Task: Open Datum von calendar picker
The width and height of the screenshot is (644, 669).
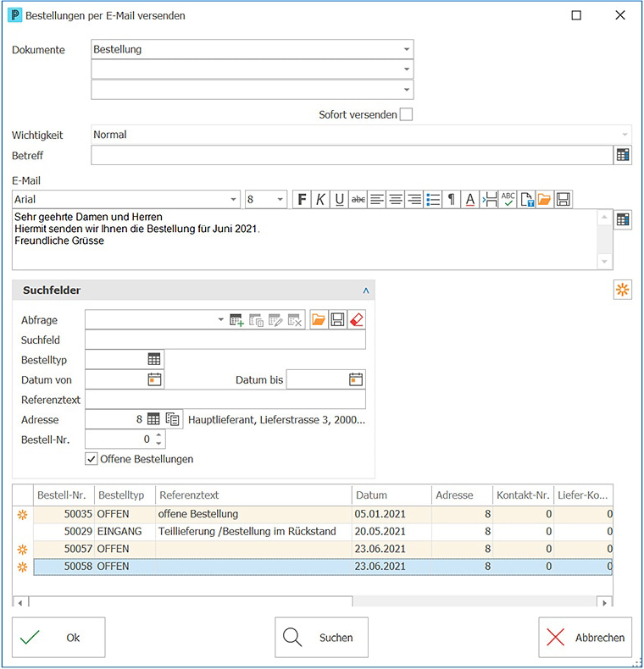Action: pyautogui.click(x=154, y=379)
